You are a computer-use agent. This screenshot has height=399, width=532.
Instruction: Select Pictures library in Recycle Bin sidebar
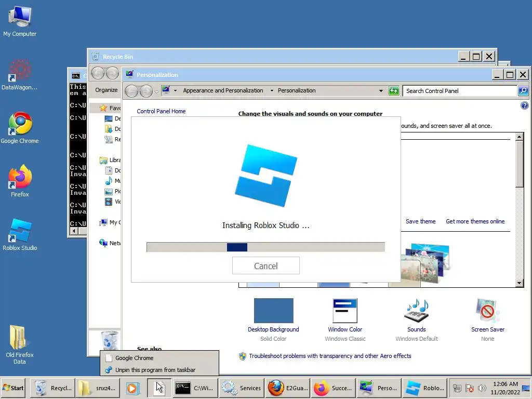(x=113, y=191)
